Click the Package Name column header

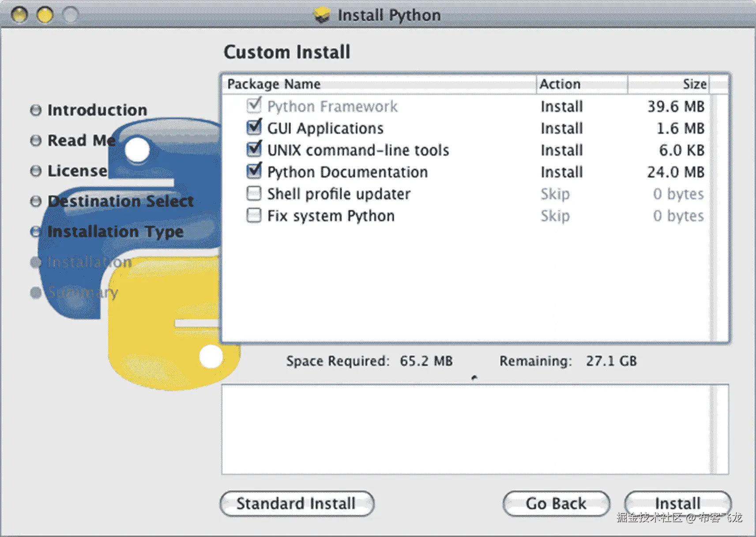(x=274, y=84)
